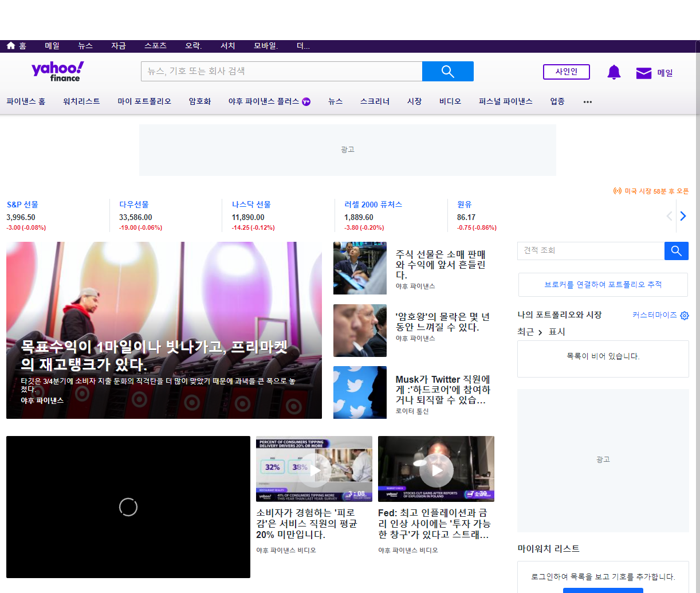Image resolution: width=700 pixels, height=593 pixels.
Task: Click the market open status icon
Action: pyautogui.click(x=618, y=191)
